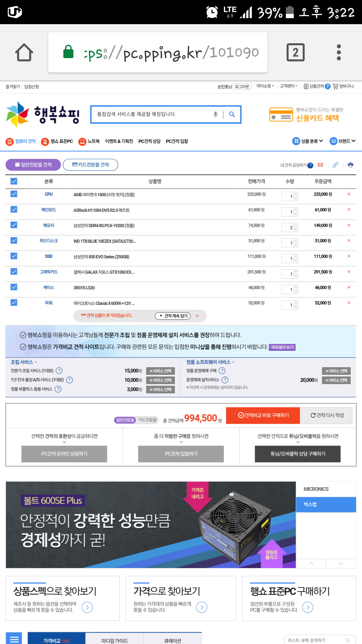
Task: Open 이벤트 & 기획전 menu
Action: (x=119, y=141)
